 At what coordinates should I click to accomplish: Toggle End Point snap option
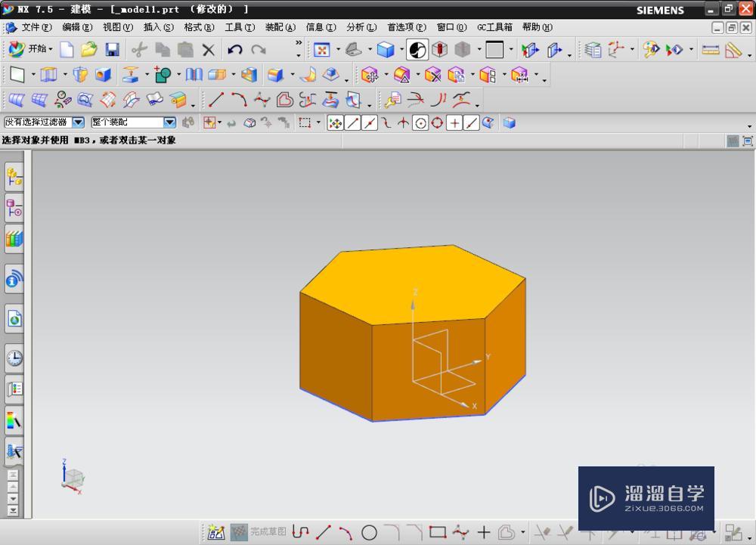[352, 123]
